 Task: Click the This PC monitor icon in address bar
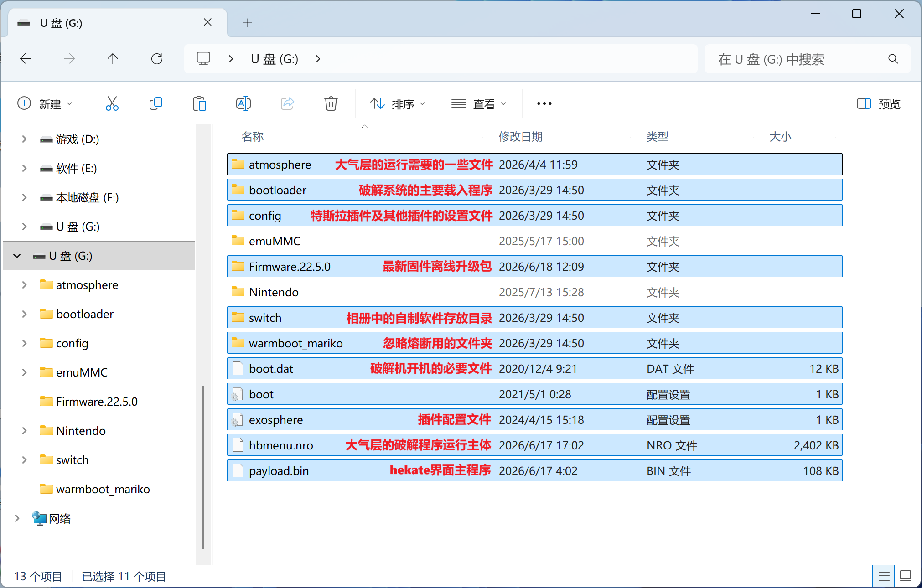click(203, 59)
